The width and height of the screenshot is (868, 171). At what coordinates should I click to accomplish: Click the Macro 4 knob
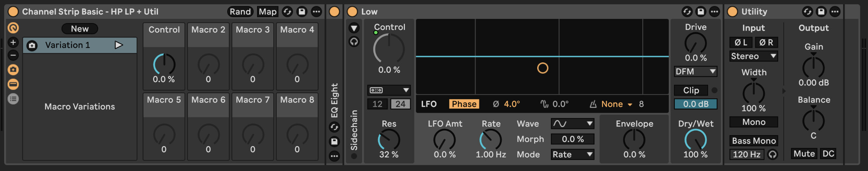pyautogui.click(x=297, y=64)
